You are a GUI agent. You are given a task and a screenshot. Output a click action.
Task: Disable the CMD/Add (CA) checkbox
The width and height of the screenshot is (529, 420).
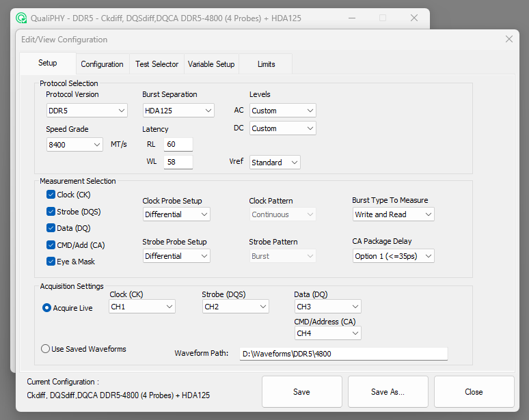(51, 244)
